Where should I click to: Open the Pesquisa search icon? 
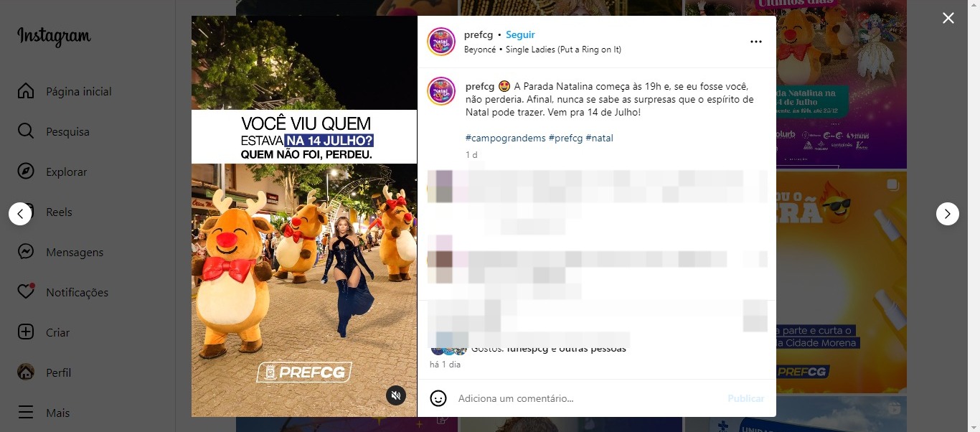click(x=26, y=132)
